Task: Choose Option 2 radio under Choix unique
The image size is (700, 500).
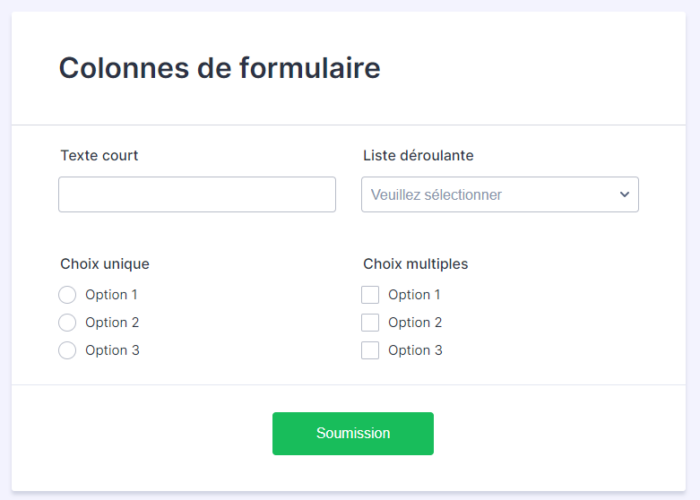Action: (67, 323)
